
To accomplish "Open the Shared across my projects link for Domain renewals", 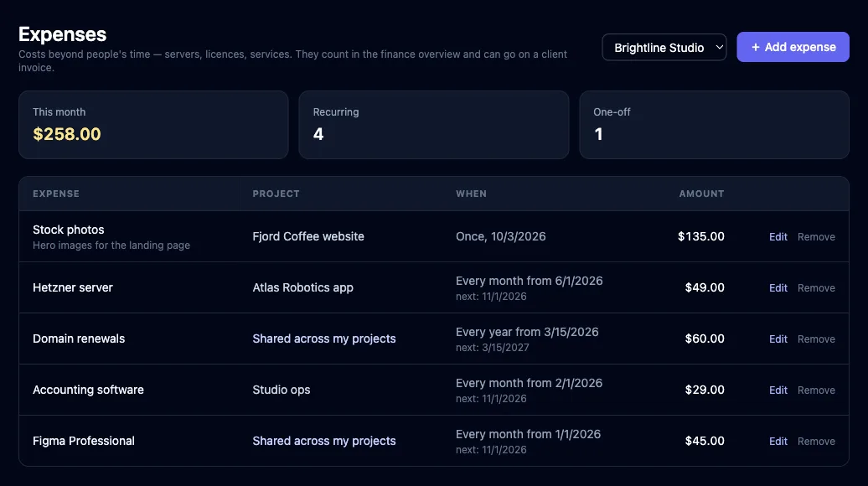I will pyautogui.click(x=324, y=339).
